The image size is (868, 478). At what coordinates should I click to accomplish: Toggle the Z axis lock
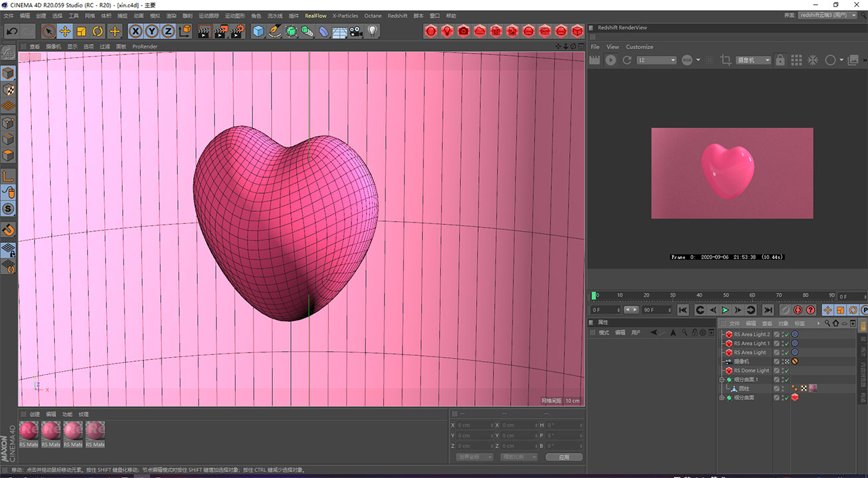coord(169,31)
